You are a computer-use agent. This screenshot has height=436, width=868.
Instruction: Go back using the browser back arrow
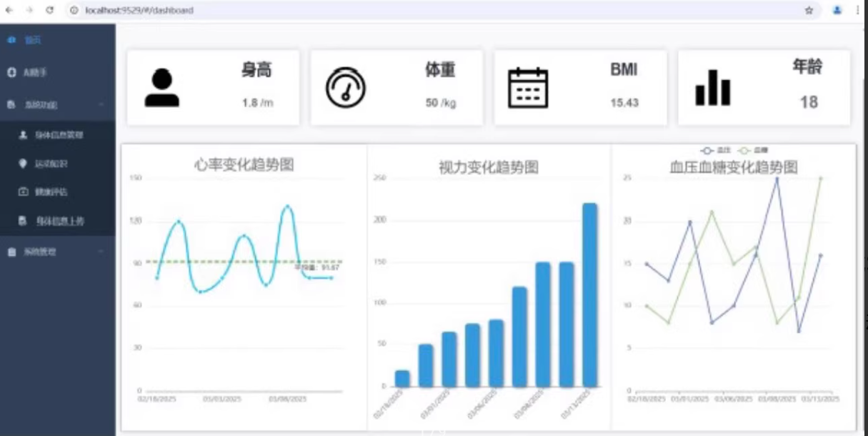point(9,11)
